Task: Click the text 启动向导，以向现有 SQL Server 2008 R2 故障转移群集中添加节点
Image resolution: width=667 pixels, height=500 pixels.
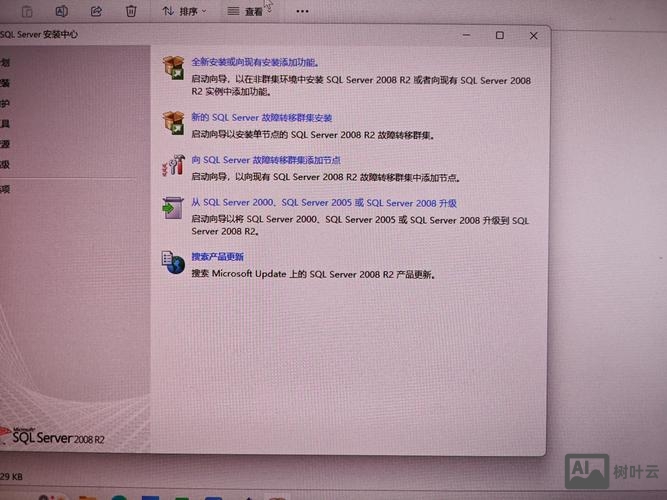Action: [325, 177]
